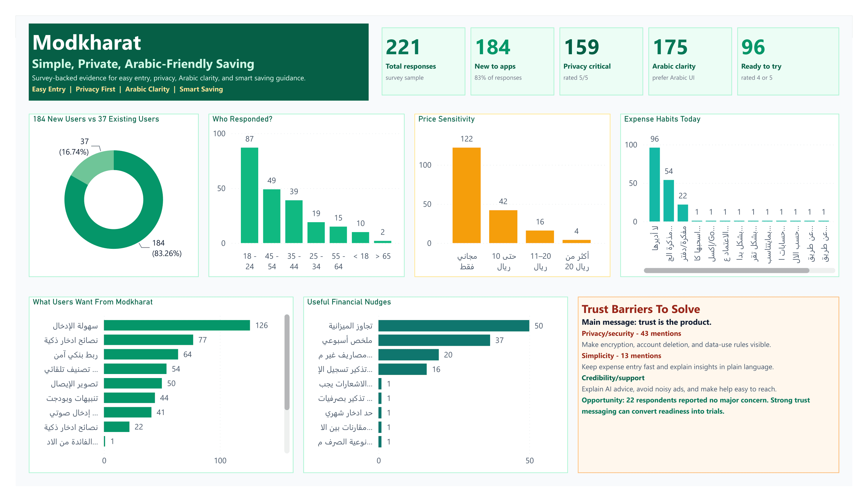Click the nudges bar valued 16
The width and height of the screenshot is (868, 502).
pyautogui.click(x=402, y=369)
